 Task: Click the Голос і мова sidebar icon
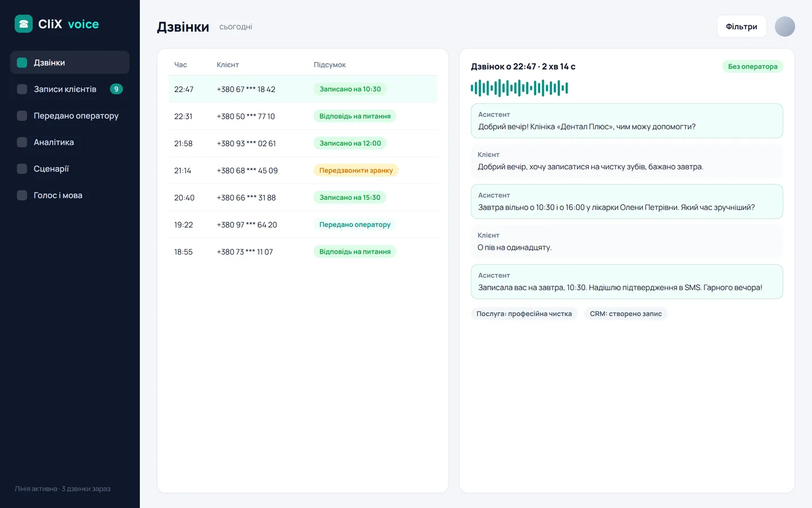click(x=22, y=195)
